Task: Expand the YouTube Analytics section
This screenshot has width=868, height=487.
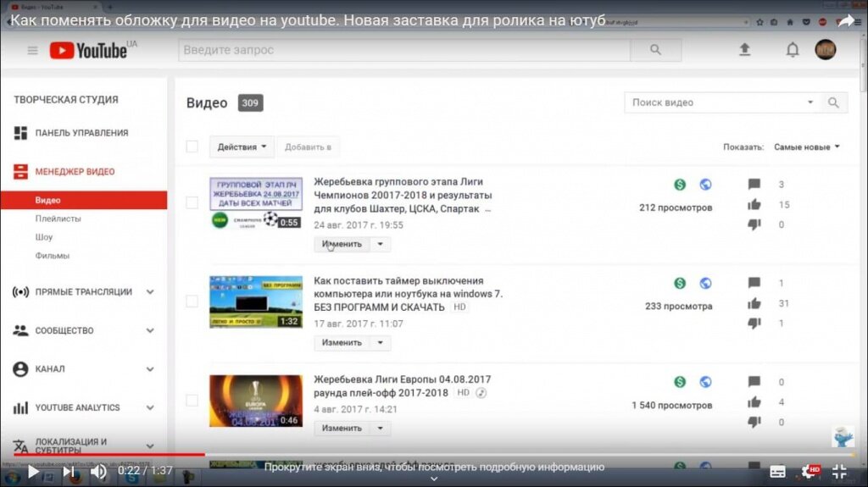Action: point(150,408)
